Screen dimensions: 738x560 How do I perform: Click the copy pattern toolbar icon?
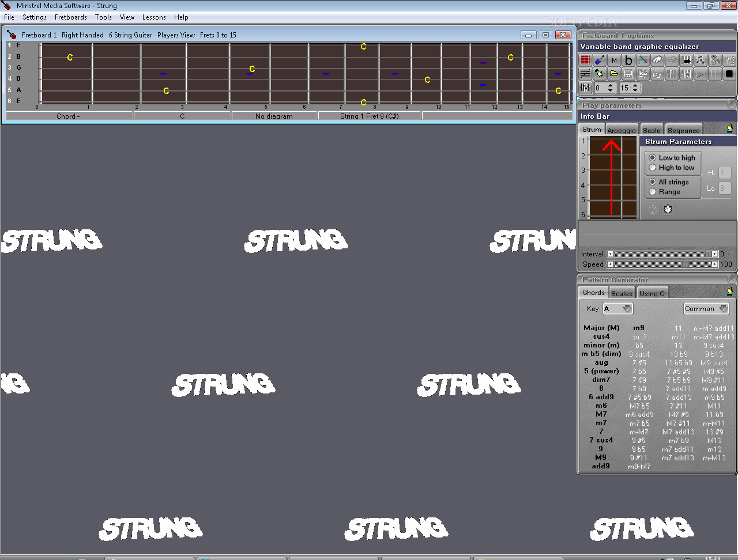pos(643,74)
